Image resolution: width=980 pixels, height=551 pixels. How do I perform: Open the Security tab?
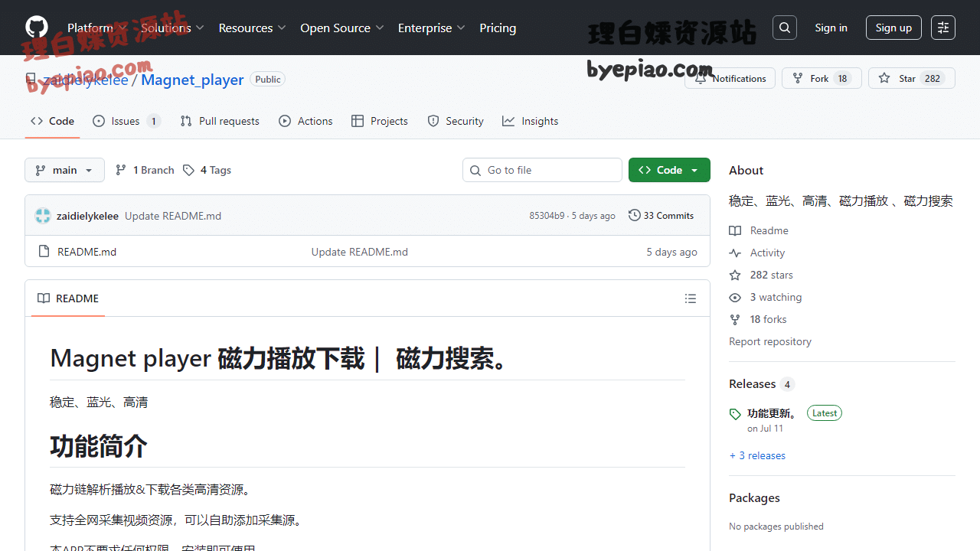(456, 121)
